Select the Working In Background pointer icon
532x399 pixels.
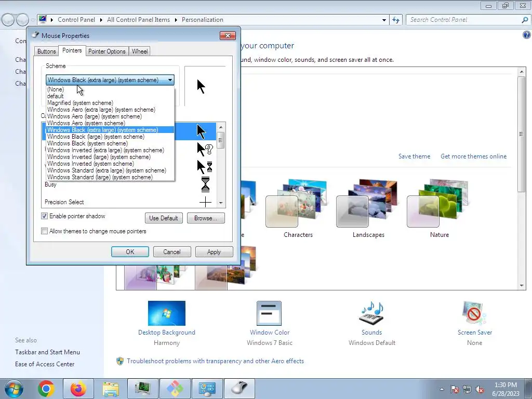pyautogui.click(x=205, y=167)
